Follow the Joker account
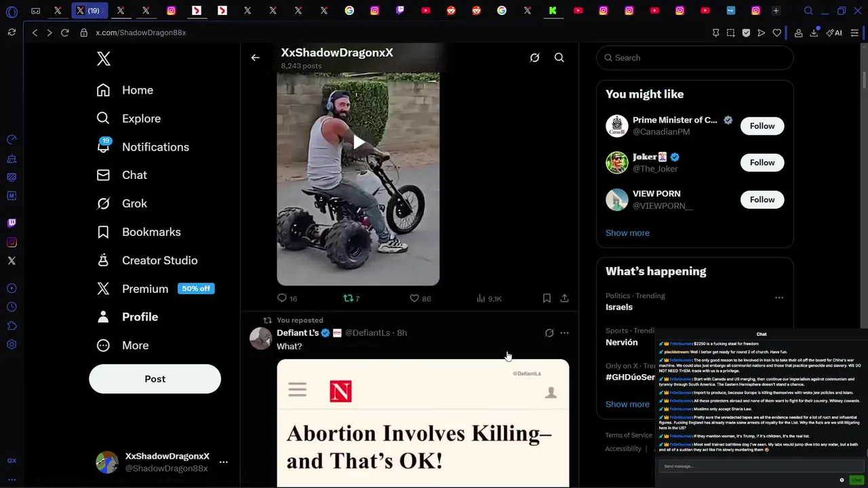 [x=762, y=163]
